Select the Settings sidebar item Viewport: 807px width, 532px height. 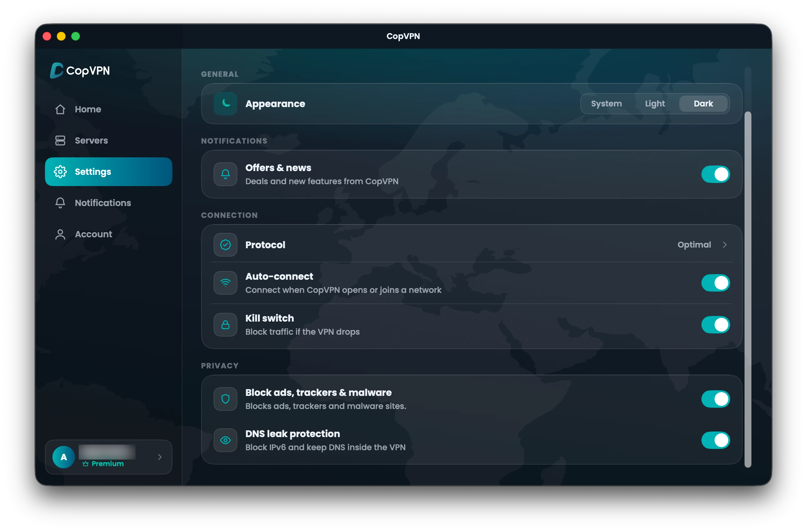coord(109,172)
